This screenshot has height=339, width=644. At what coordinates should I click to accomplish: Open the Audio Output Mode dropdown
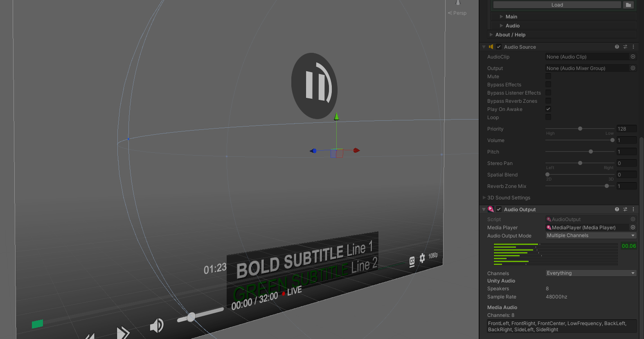tap(591, 236)
